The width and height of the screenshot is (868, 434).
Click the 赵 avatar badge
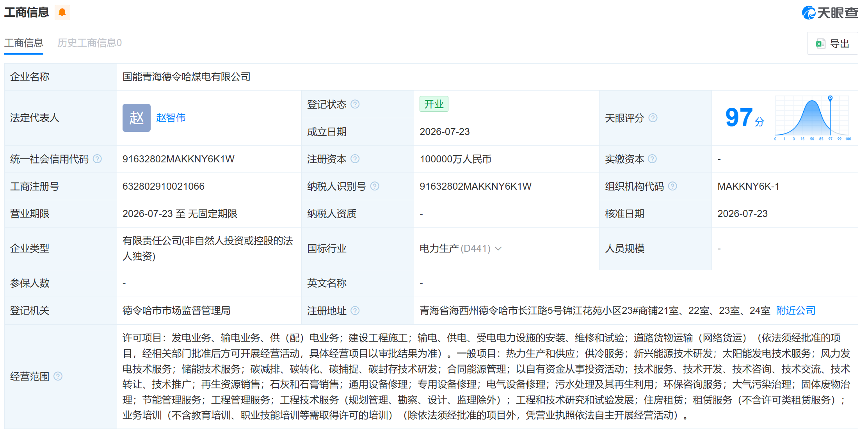tap(137, 118)
